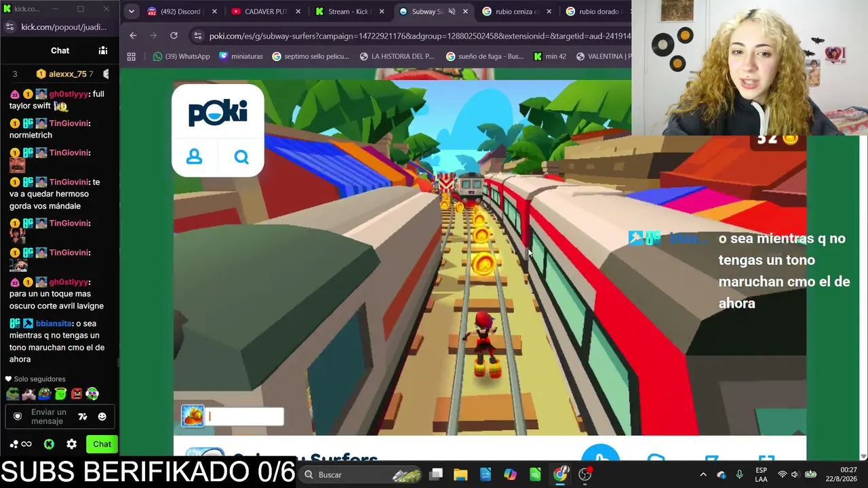Open the Poki user profile icon
868x488 pixels.
(x=194, y=157)
